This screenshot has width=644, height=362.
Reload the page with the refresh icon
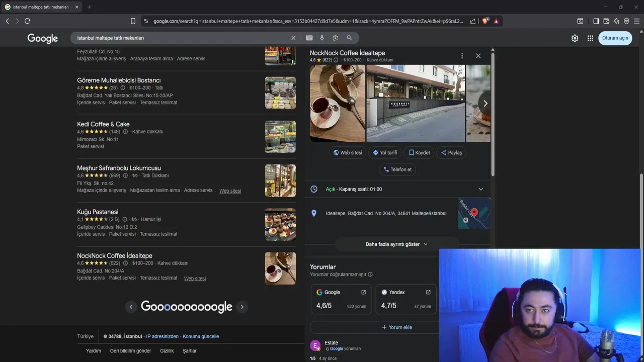tap(27, 21)
